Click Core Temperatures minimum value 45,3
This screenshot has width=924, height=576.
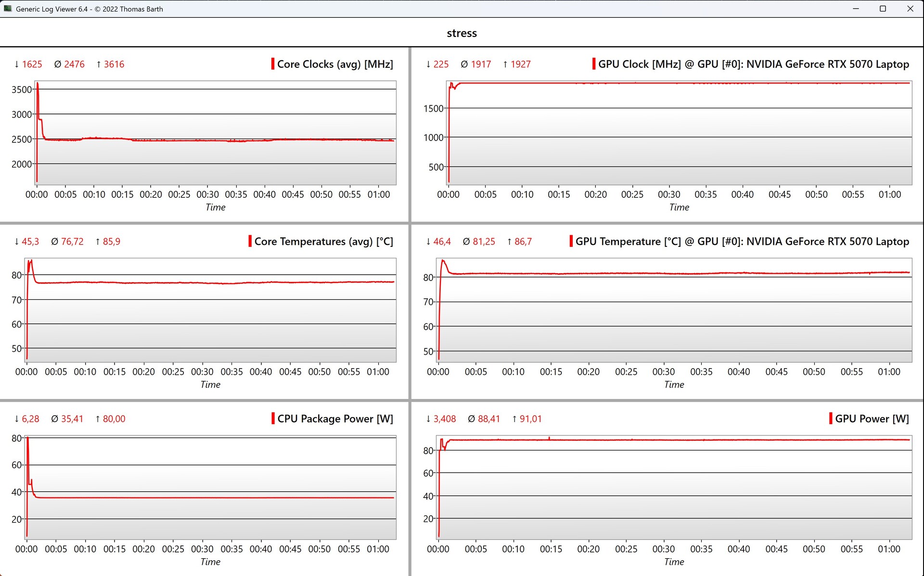pyautogui.click(x=30, y=242)
